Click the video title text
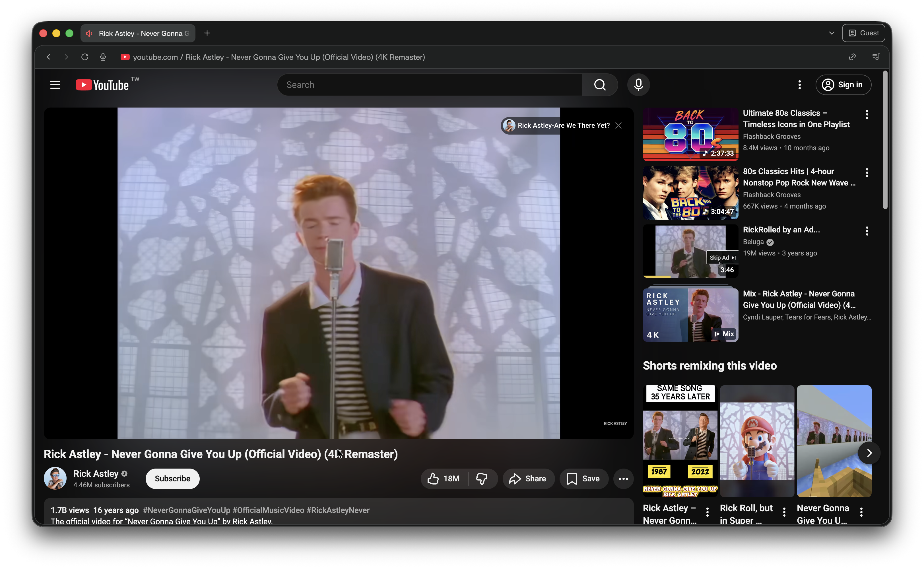Image resolution: width=924 pixels, height=569 pixels. click(221, 454)
